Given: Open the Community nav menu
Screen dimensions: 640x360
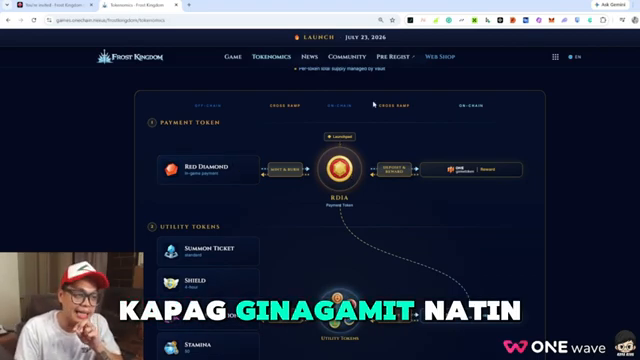Looking at the screenshot, I should 347,57.
